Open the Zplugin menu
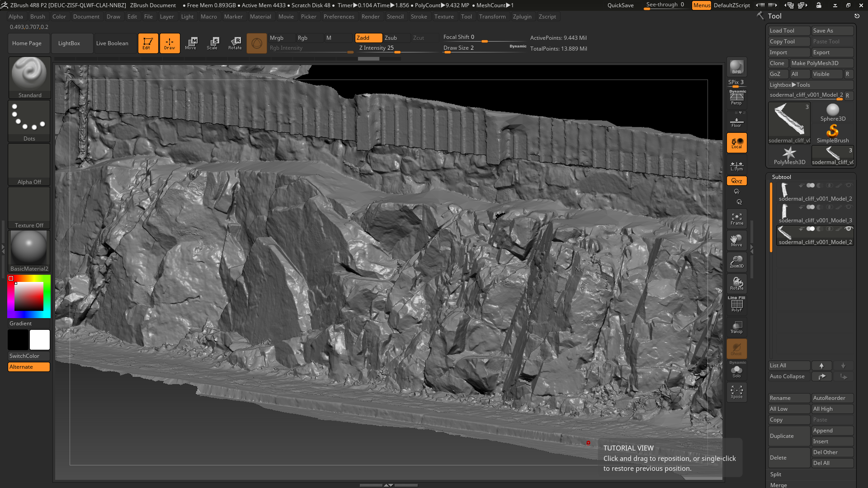Screen dimensions: 868x488 click(521, 16)
